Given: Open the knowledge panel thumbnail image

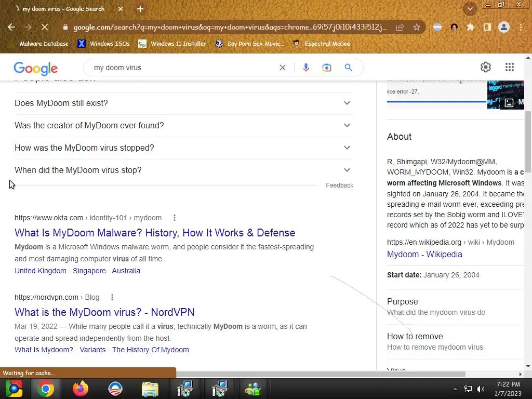Looking at the screenshot, I should (x=506, y=95).
